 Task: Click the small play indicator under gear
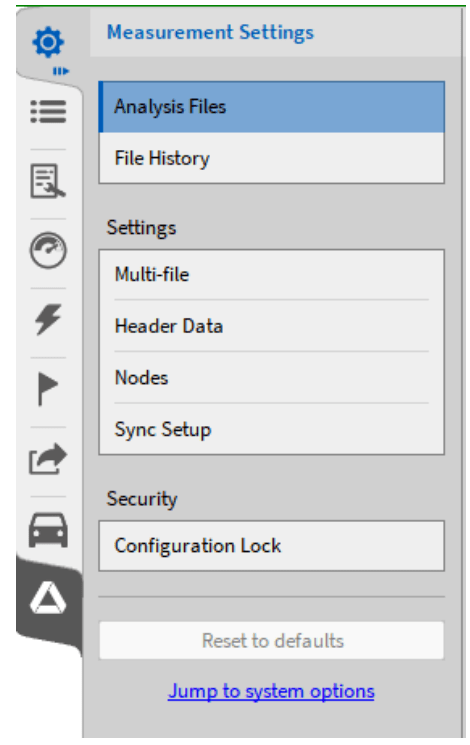tap(61, 71)
